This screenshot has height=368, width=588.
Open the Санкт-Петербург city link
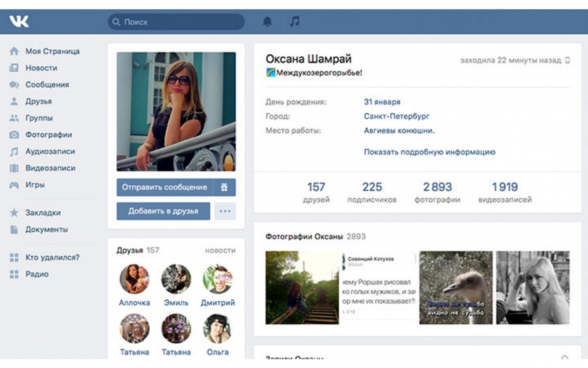[x=396, y=116]
